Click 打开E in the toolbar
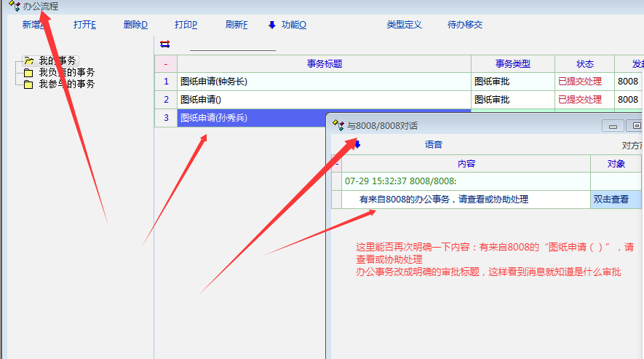Image resolution: width=644 pixels, height=359 pixels. pos(84,25)
